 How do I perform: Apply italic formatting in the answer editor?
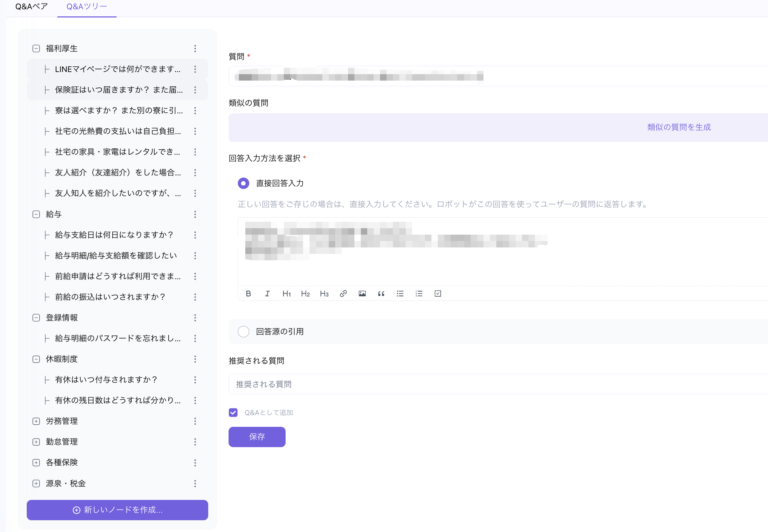(x=267, y=293)
